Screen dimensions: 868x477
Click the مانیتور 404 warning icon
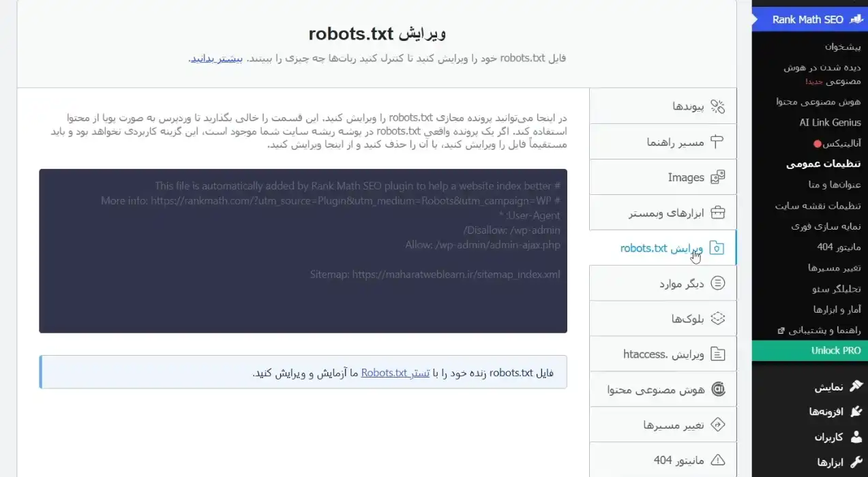coord(717,460)
